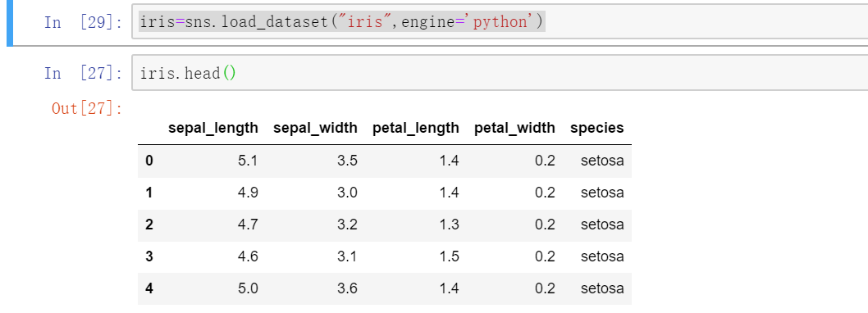Click row index 0 in the table
The image size is (868, 313).
(149, 161)
